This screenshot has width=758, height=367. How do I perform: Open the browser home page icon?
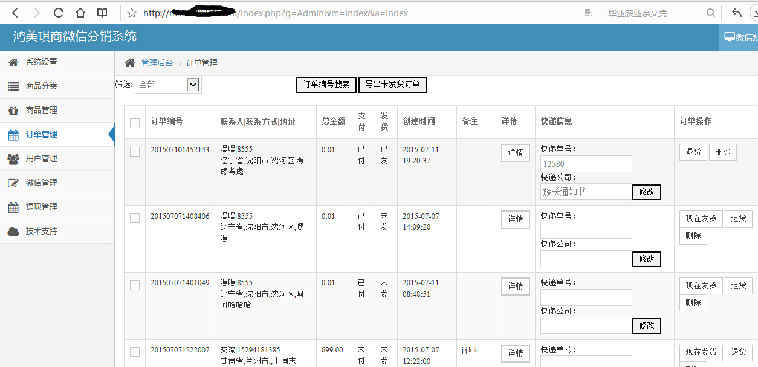80,13
